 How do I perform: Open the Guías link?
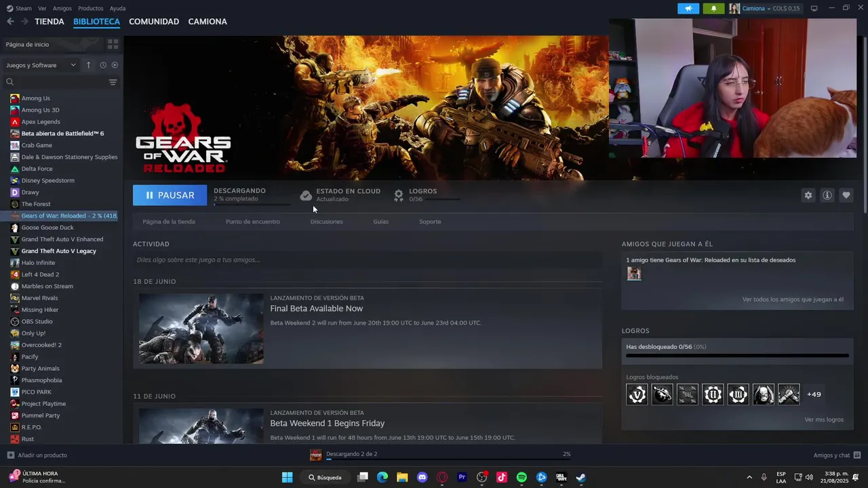[x=381, y=222]
